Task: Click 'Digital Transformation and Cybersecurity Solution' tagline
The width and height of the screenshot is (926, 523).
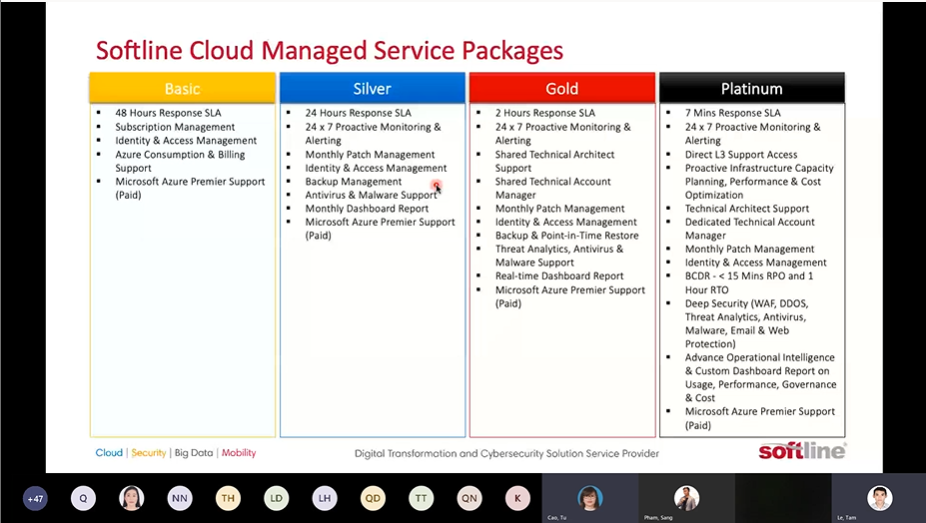Action: [x=507, y=453]
